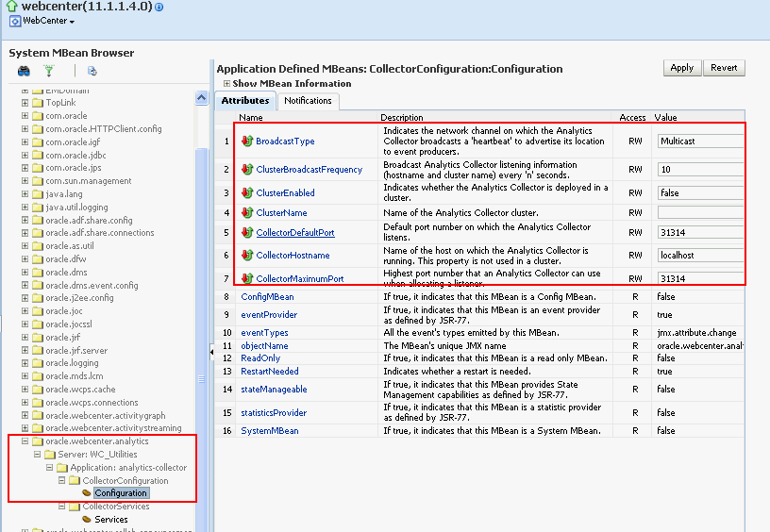Select the oracle.adf.share.connections tree item
This screenshot has height=532, width=770.
[100, 233]
